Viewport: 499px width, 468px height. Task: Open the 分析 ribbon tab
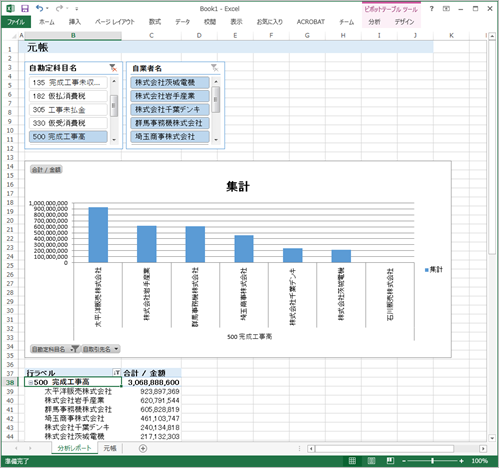(374, 22)
